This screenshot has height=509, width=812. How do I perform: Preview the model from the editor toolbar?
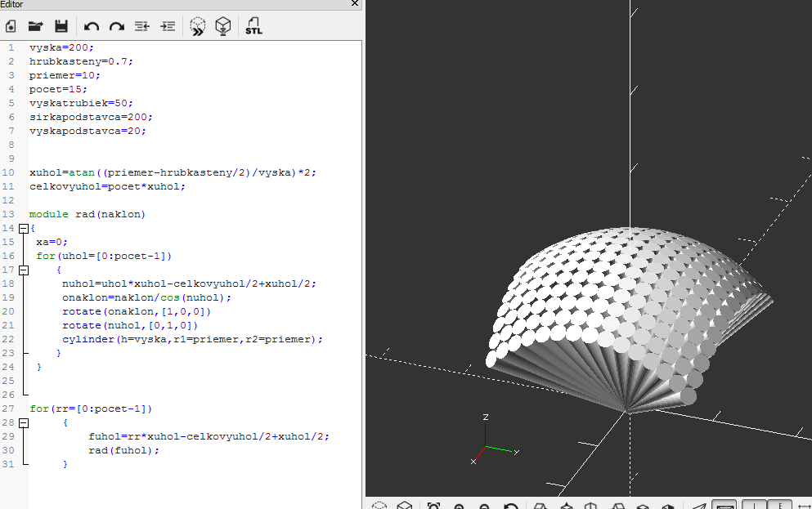click(x=197, y=26)
